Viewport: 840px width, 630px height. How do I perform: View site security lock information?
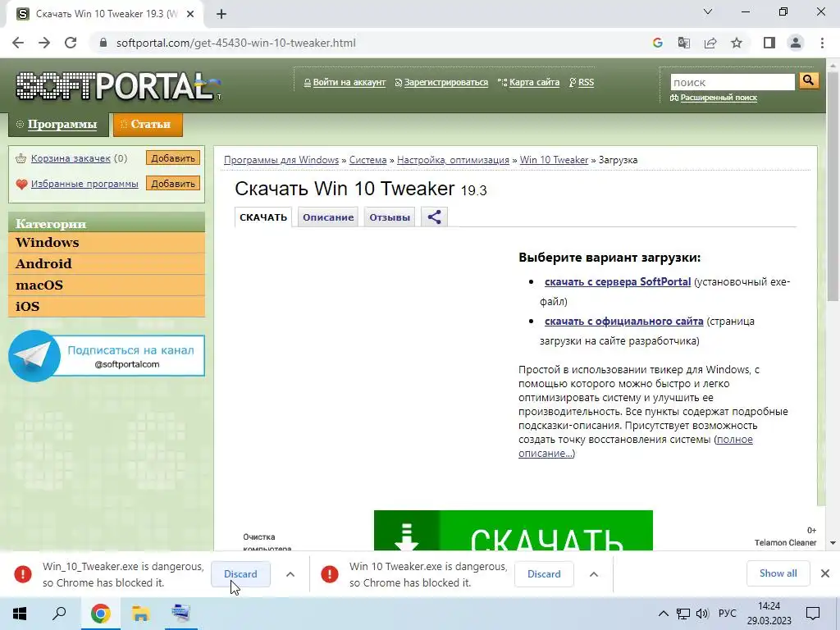(x=103, y=43)
